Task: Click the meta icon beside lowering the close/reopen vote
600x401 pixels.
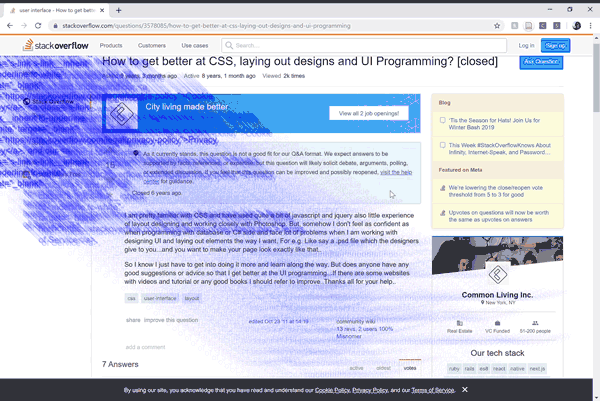Action: [443, 188]
